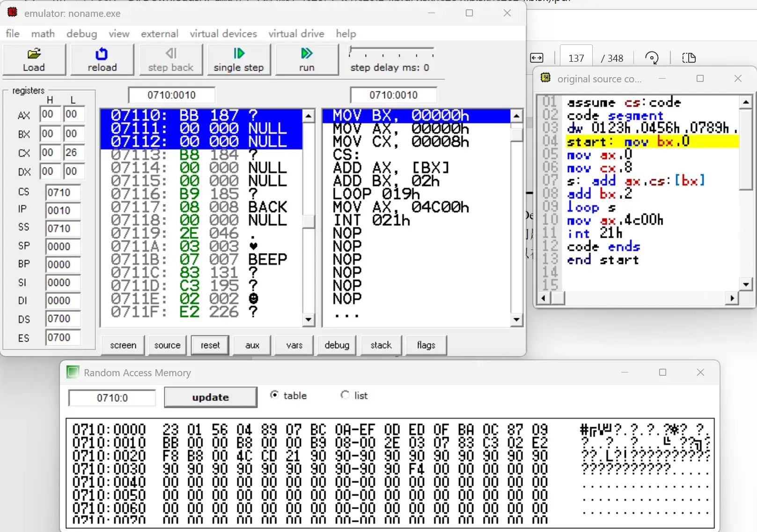Viewport: 757px width, 532px height.
Task: Click the emulator title bar chip icon
Action: [13, 13]
